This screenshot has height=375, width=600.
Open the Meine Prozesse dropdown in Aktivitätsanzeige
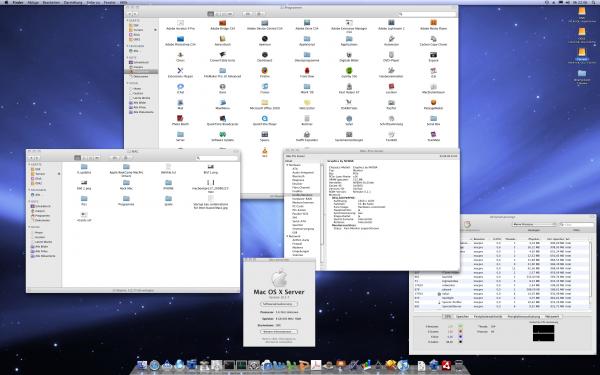coord(534,224)
